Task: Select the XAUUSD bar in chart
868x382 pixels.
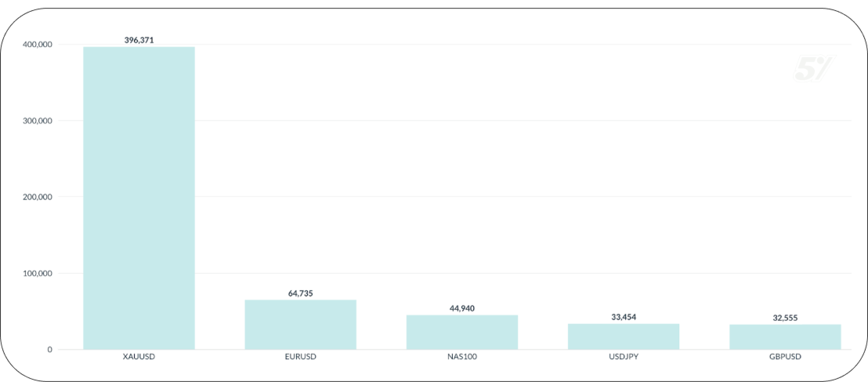Action: (x=139, y=198)
